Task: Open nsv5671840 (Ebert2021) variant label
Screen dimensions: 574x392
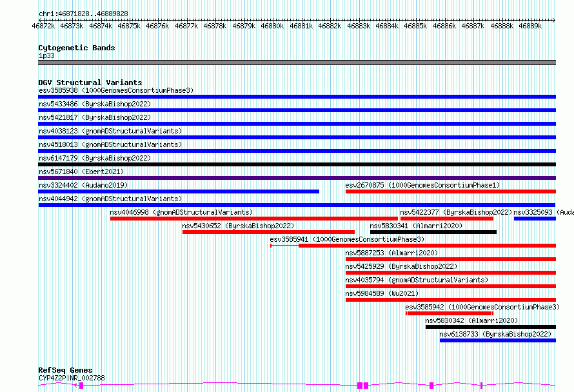Action: click(81, 171)
